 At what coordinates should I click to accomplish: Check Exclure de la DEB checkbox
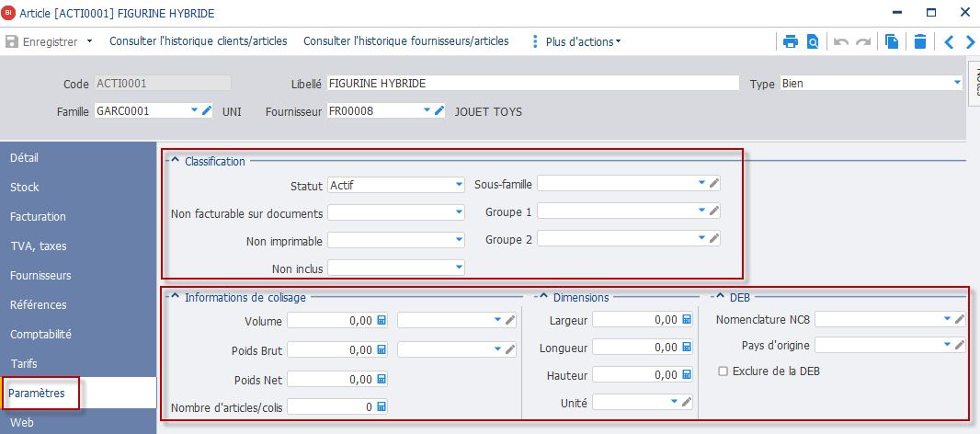point(724,371)
